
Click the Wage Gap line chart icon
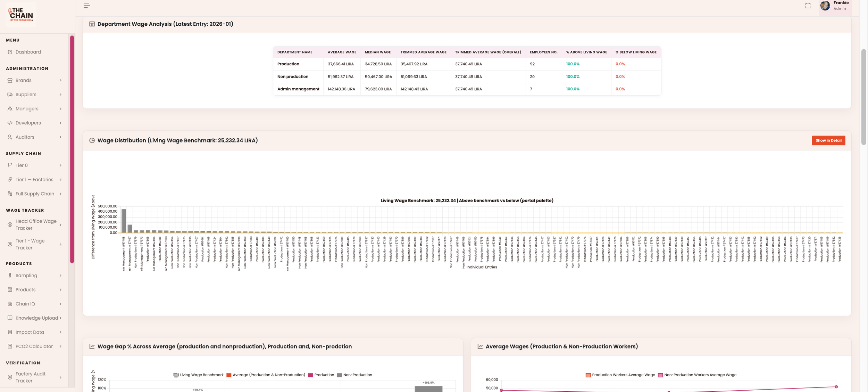click(x=92, y=346)
